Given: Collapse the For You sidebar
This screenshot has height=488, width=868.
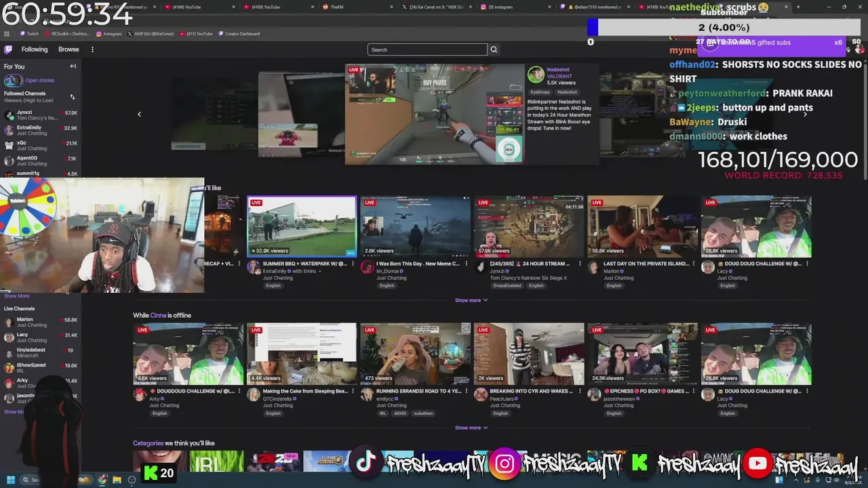Looking at the screenshot, I should point(73,66).
